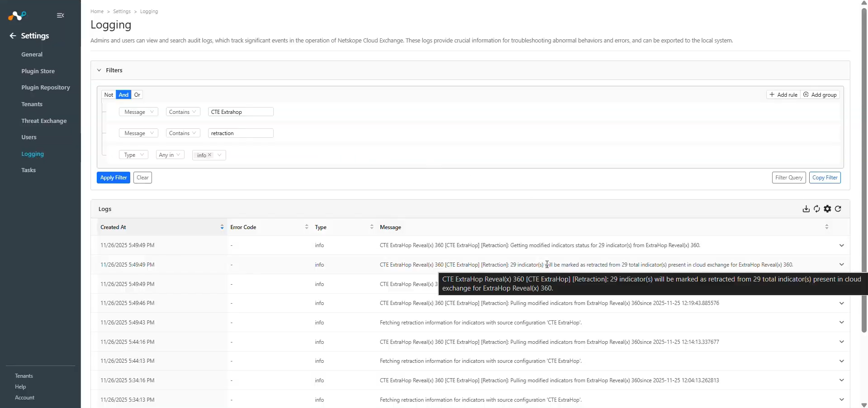
Task: Add a new filter group
Action: pyautogui.click(x=820, y=95)
